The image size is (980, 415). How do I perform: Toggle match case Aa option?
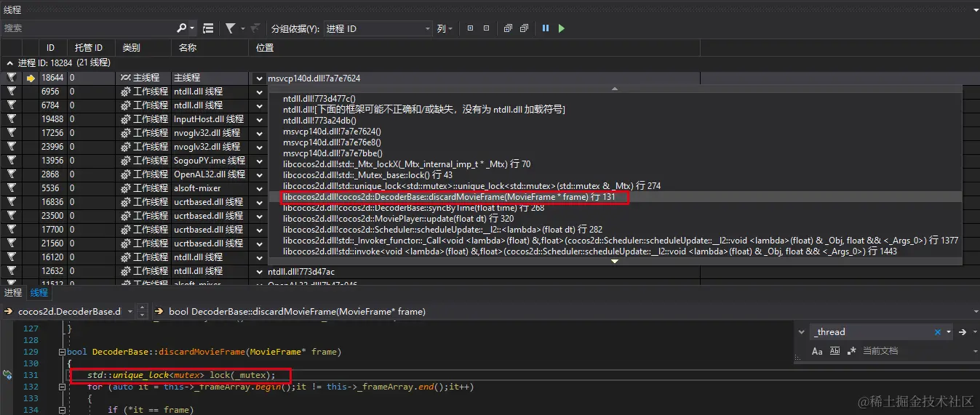pyautogui.click(x=817, y=351)
